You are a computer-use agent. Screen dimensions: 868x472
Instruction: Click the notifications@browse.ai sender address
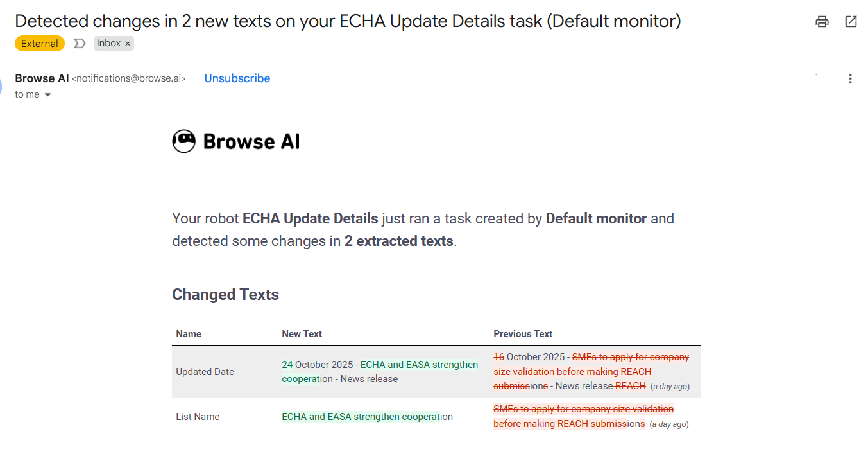click(129, 79)
